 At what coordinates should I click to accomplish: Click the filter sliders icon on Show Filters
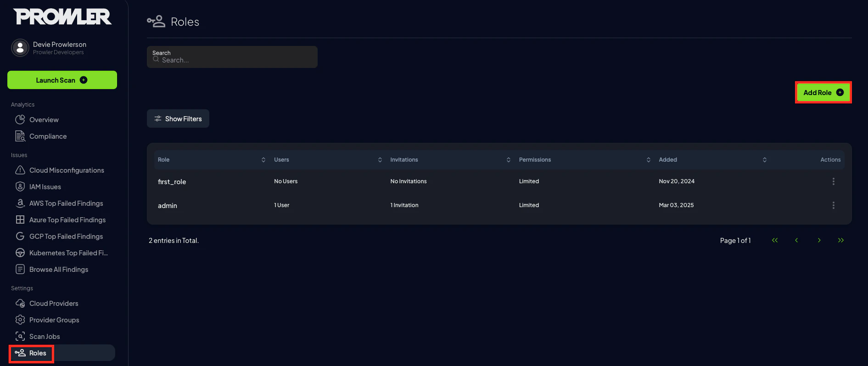click(x=158, y=118)
